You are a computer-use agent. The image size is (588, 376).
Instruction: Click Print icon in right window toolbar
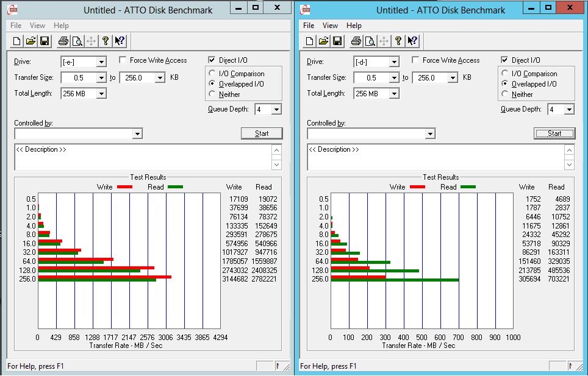pos(356,41)
